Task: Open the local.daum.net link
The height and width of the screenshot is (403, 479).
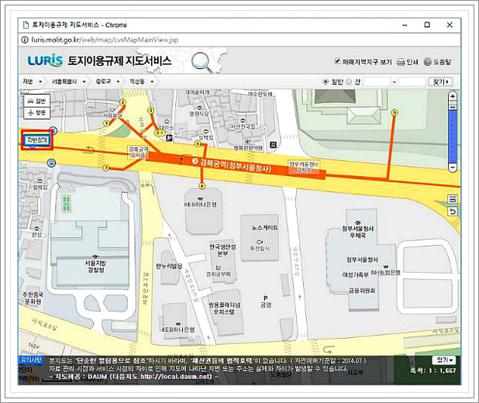Action: pos(176,377)
